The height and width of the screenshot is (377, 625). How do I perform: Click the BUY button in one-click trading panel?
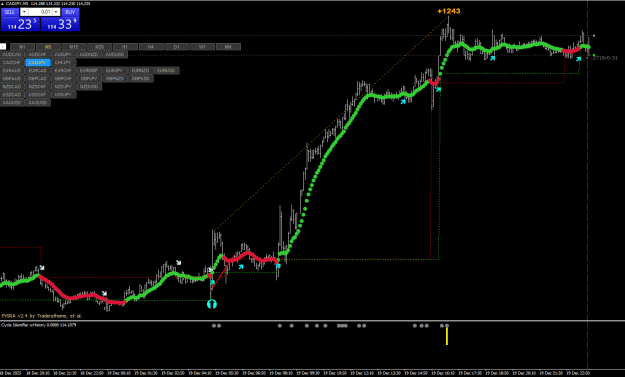70,12
